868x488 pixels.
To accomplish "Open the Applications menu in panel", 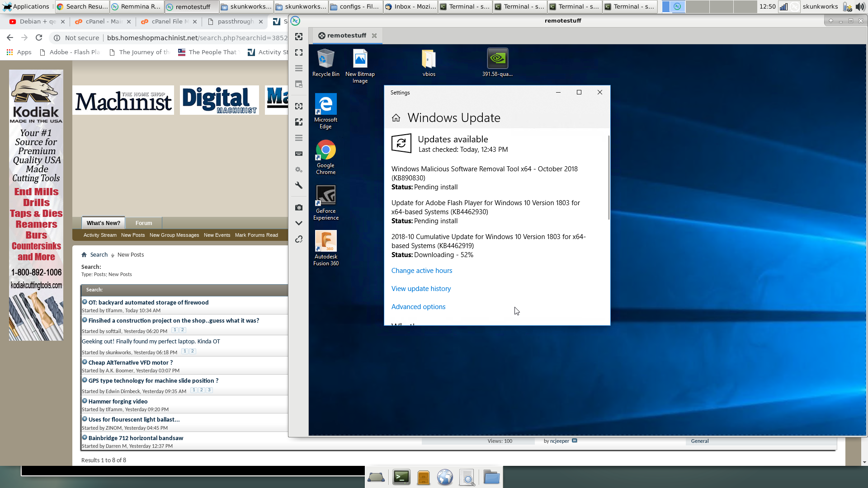I will 26,6.
